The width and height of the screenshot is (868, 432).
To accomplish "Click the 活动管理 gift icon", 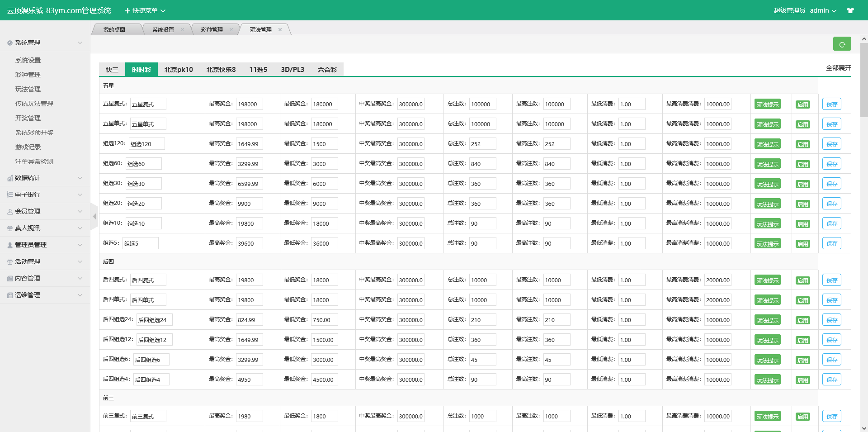I will pos(10,262).
